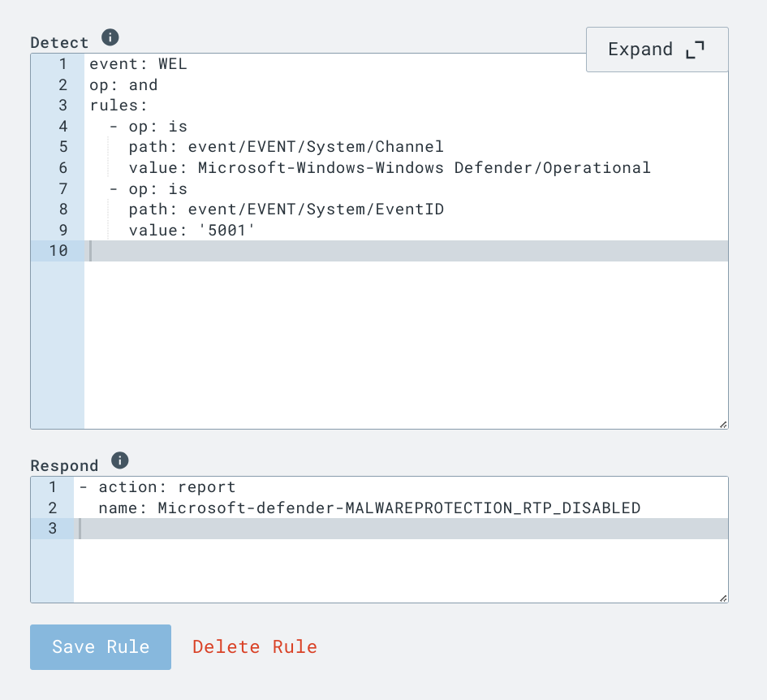This screenshot has height=700, width=767.
Task: Click the value '5001' line
Action: point(192,230)
